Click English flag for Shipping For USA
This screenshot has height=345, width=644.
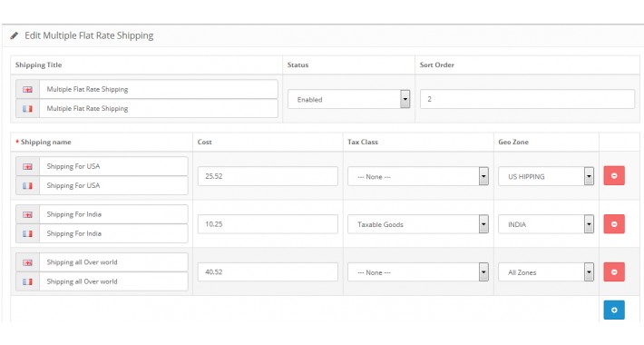tap(27, 166)
